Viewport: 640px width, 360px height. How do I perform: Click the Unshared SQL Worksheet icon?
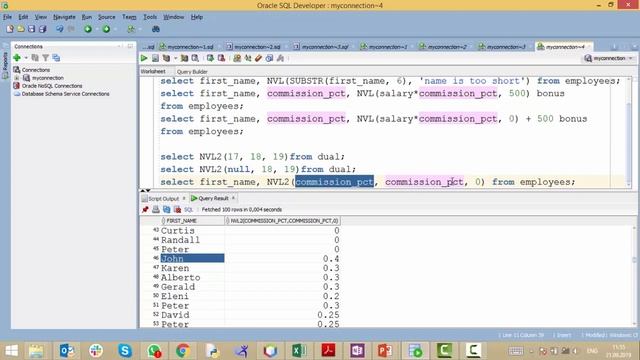[237, 58]
